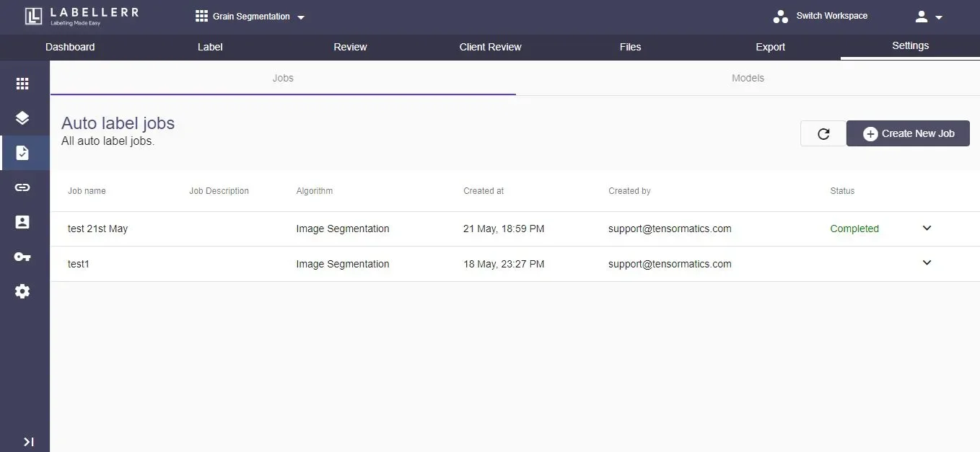
Task: Go to the Files tab
Action: (x=630, y=47)
